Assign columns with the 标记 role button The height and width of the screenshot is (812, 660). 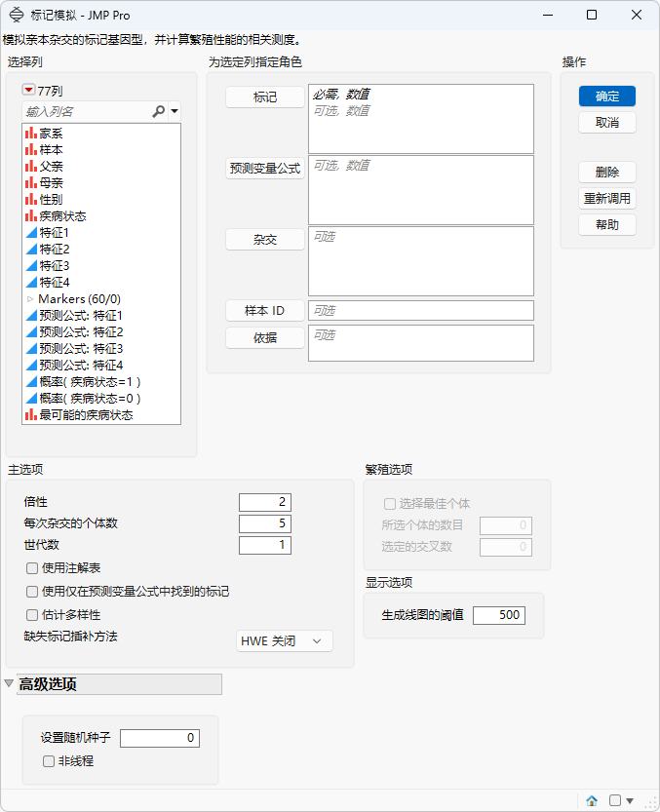(265, 97)
